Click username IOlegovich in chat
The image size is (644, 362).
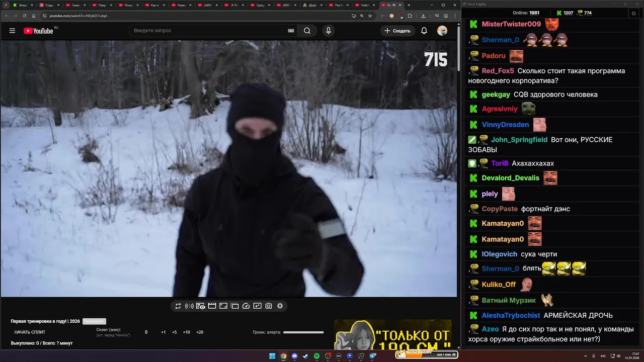pyautogui.click(x=499, y=254)
